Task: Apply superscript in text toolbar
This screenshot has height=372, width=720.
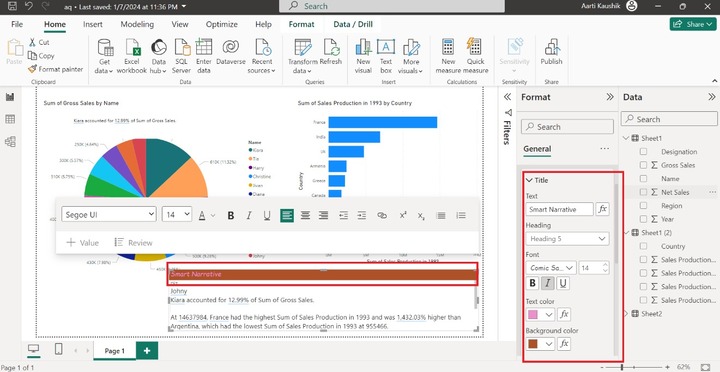Action: (403, 215)
